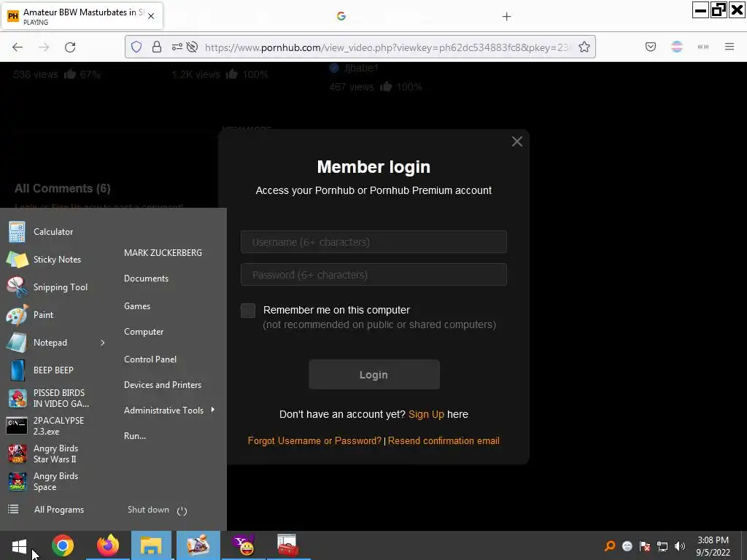The height and width of the screenshot is (560, 747).
Task: Close the active PH browser tab
Action: pyautogui.click(x=151, y=16)
